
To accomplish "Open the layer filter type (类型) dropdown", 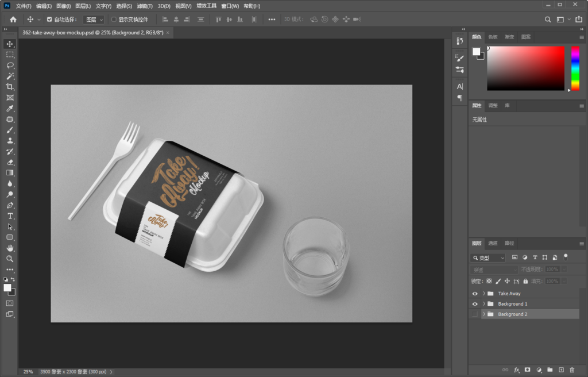I will 488,257.
